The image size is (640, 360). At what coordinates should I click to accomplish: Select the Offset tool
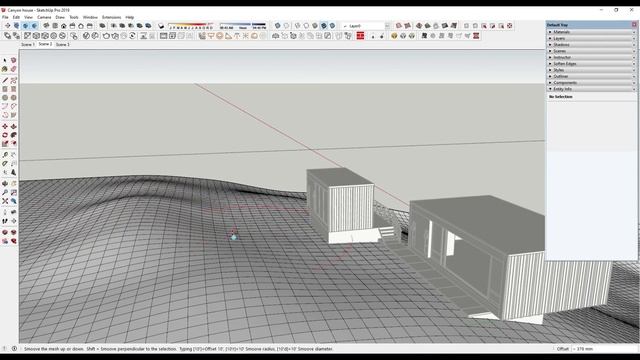click(x=13, y=144)
